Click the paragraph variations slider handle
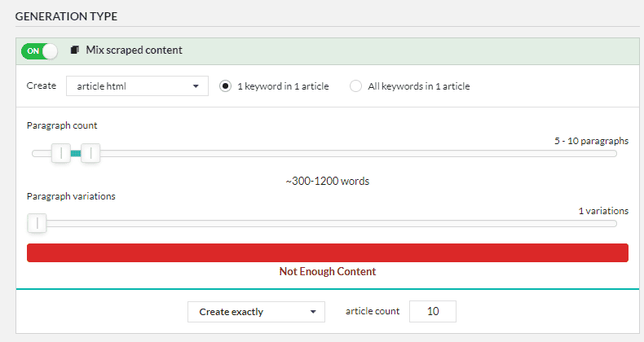The height and width of the screenshot is (342, 644). [37, 223]
